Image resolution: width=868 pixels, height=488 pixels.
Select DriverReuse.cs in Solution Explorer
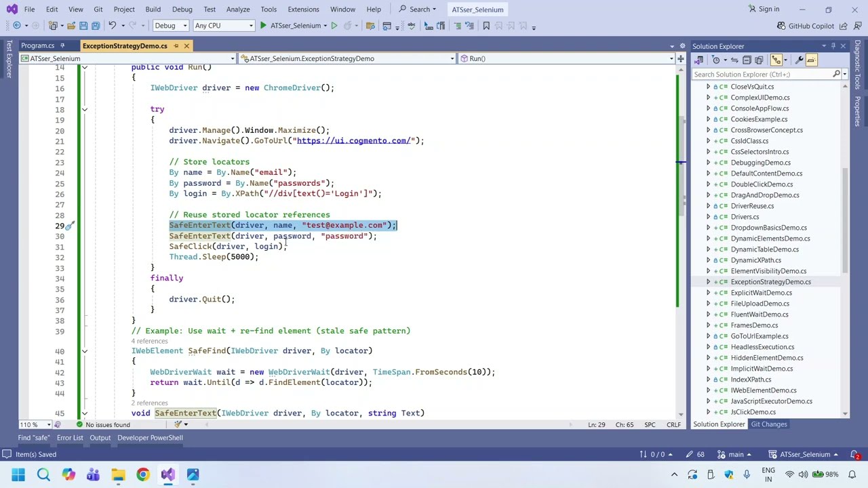point(752,206)
